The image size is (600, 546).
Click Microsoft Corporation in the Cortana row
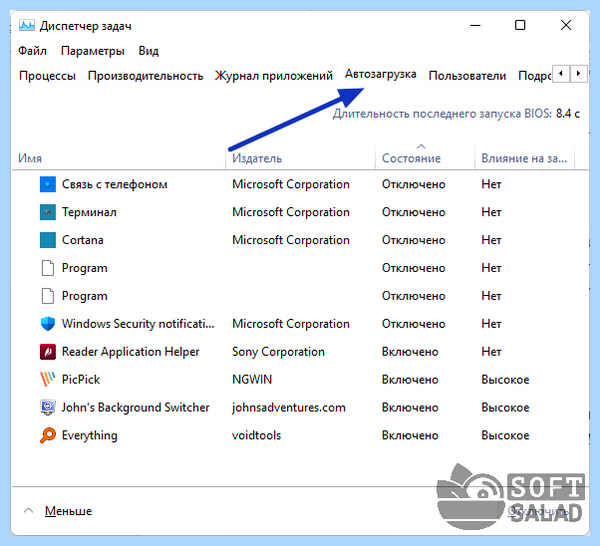click(291, 240)
